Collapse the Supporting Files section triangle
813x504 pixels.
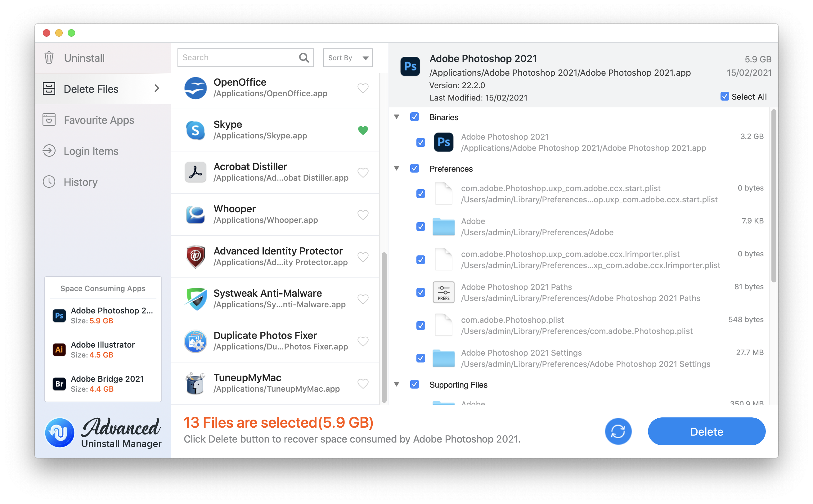coord(396,384)
